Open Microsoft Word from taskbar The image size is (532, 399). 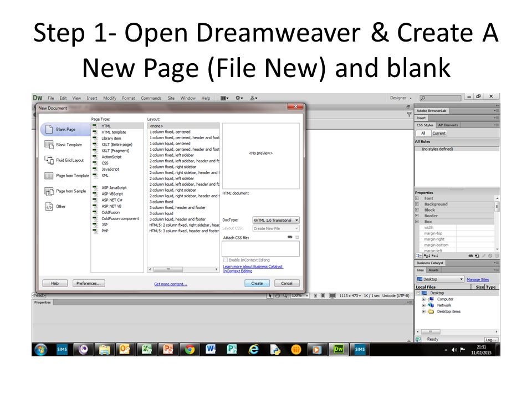tap(211, 350)
